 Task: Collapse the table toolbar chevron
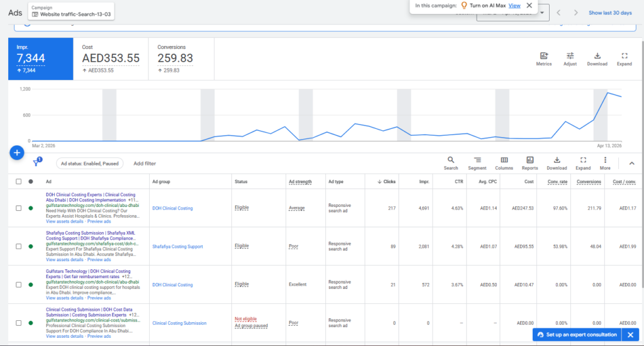pos(631,164)
